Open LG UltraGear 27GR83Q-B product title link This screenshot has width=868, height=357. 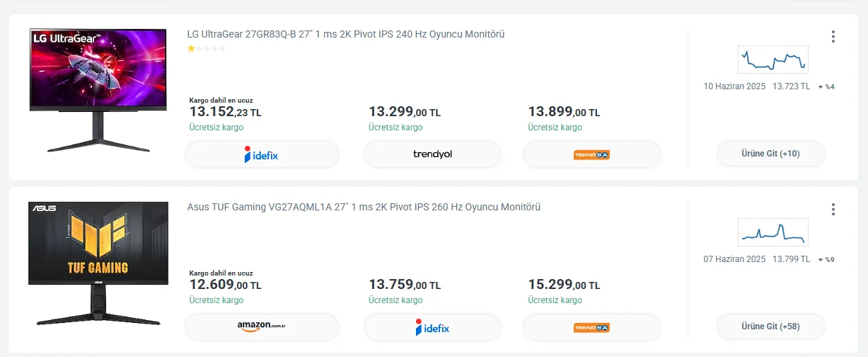(x=346, y=34)
